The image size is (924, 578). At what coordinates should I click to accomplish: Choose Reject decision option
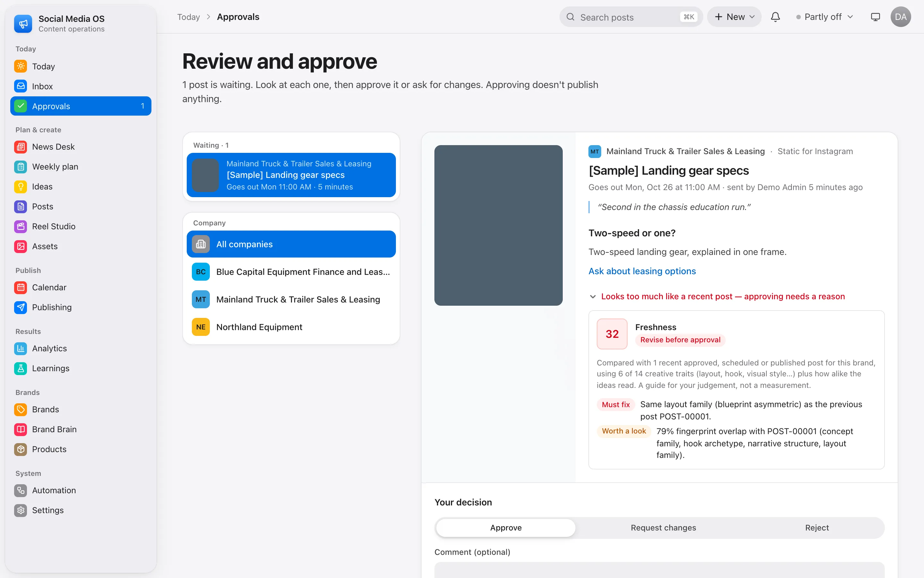pos(817,528)
